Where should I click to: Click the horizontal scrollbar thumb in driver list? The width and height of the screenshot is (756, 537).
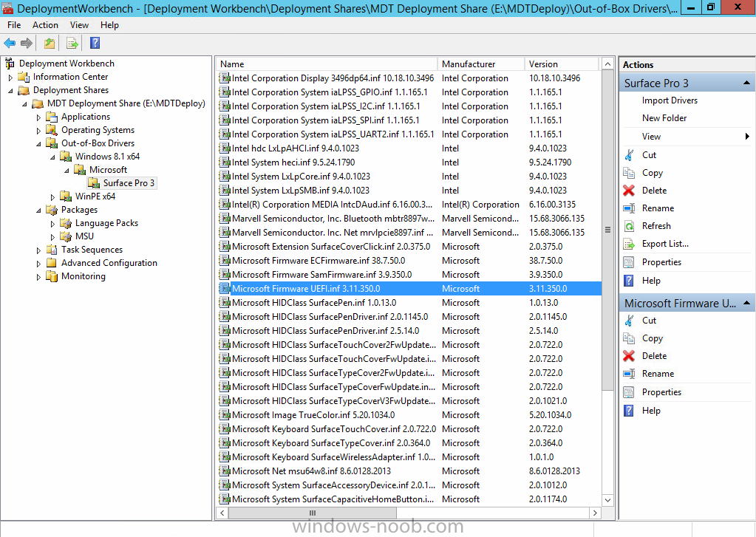pos(313,513)
